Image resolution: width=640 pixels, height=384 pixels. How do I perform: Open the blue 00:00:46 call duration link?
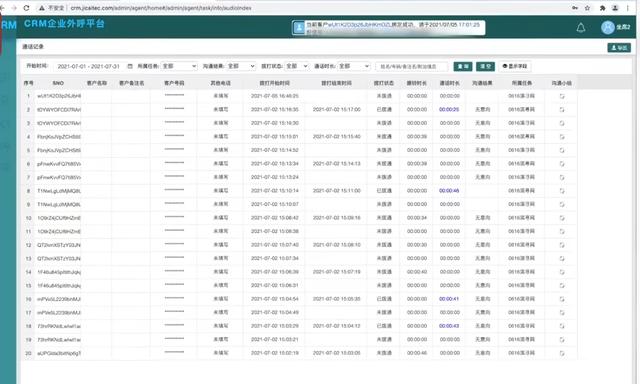click(449, 191)
